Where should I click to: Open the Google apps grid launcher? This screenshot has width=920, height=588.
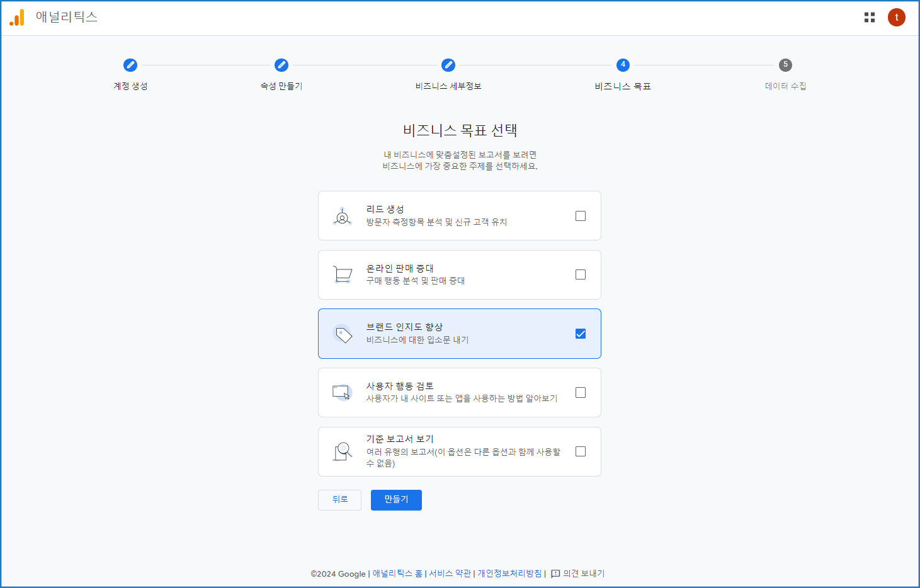[870, 18]
